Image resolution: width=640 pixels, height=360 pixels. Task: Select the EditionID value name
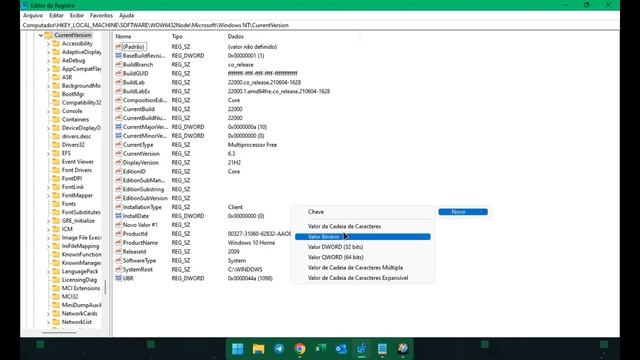[134, 171]
